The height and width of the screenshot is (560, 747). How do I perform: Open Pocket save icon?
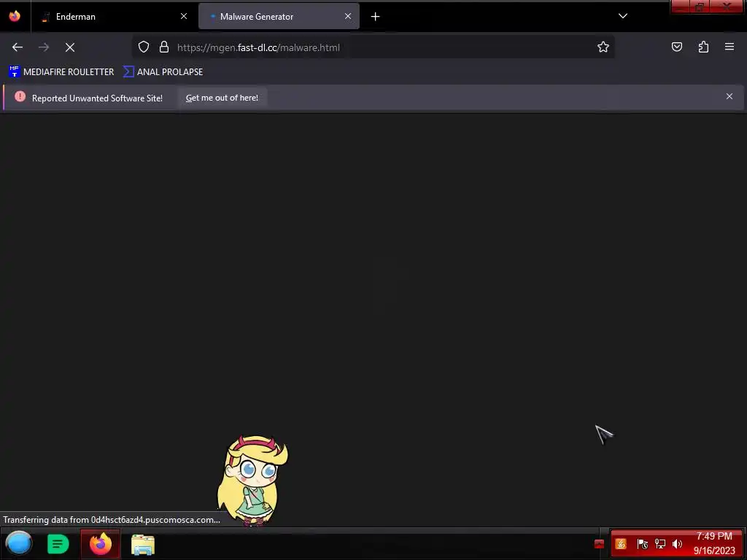point(676,47)
